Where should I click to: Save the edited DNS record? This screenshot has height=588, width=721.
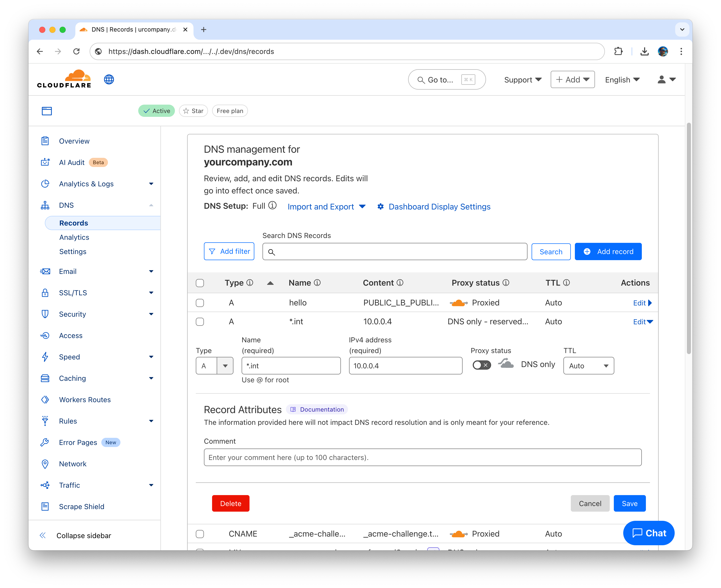coord(629,503)
